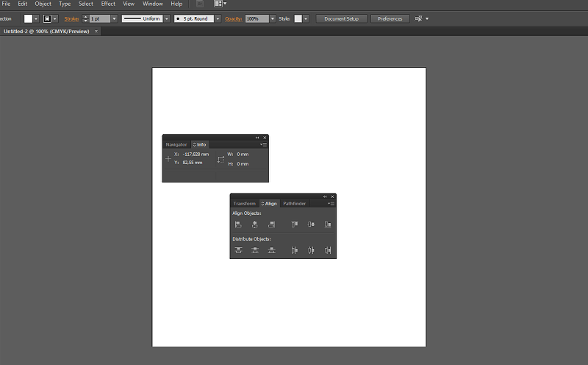Click the fill color swatch
The width and height of the screenshot is (588, 365).
point(28,19)
